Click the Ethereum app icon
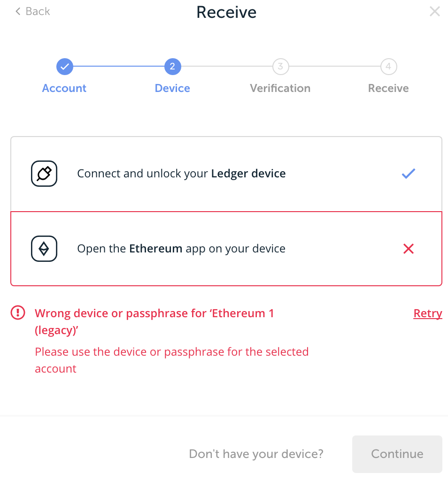Viewport: 448px width, 488px height. 44,248
